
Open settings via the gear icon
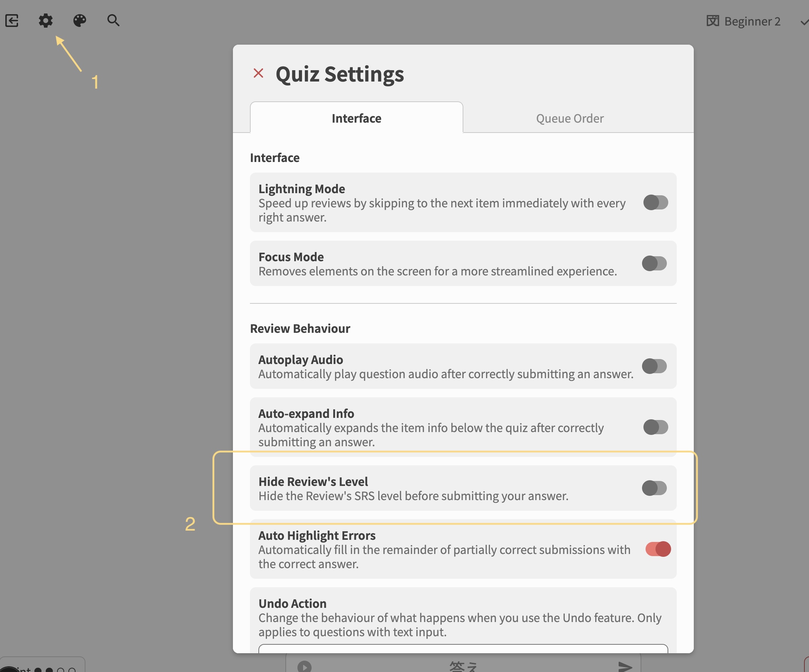pyautogui.click(x=45, y=21)
